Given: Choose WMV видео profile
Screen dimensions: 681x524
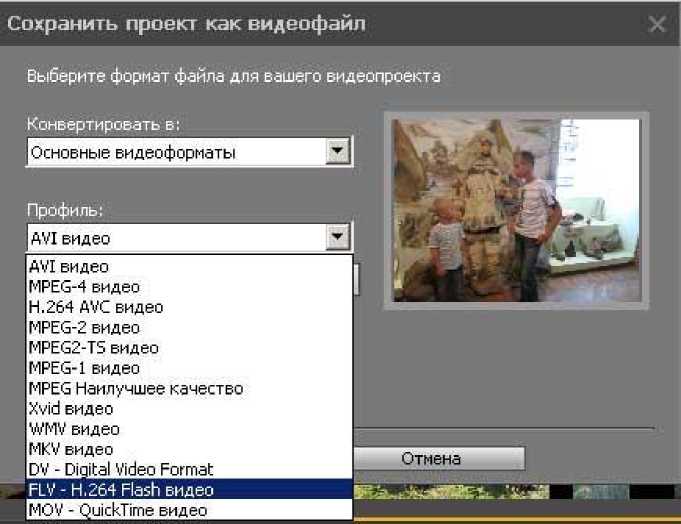Looking at the screenshot, I should point(189,429).
